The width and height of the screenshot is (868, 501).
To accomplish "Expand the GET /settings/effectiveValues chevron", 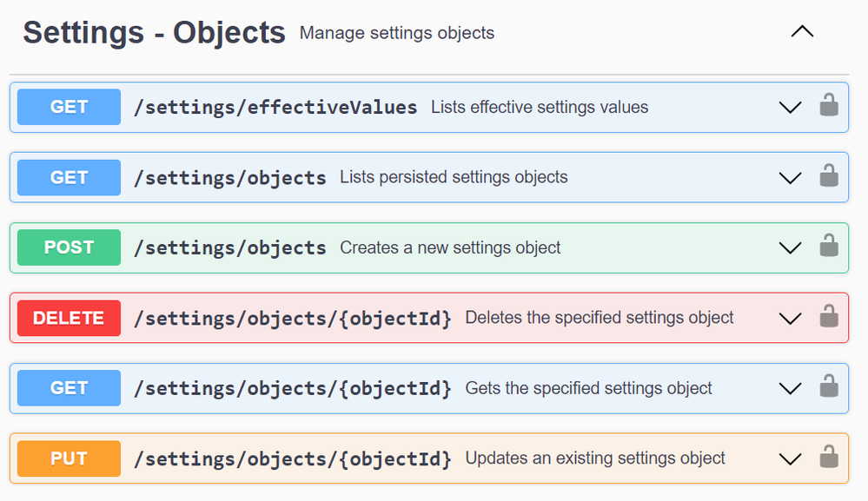I will pos(790,108).
